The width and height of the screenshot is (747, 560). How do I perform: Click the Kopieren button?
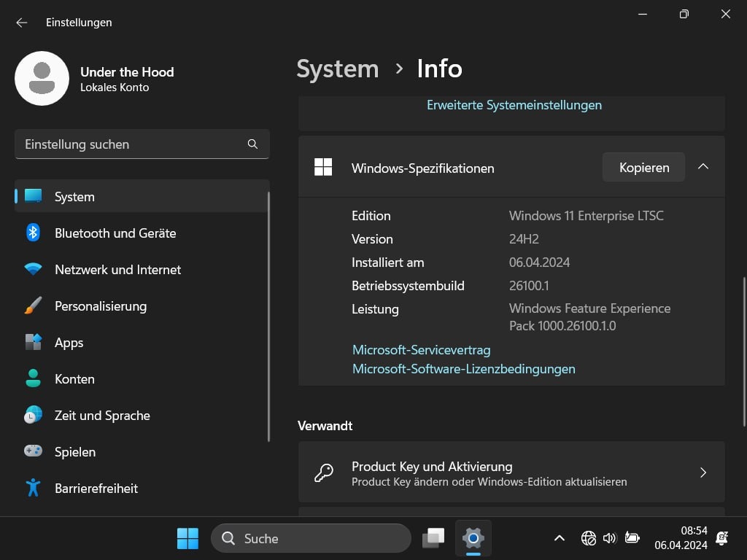643,167
